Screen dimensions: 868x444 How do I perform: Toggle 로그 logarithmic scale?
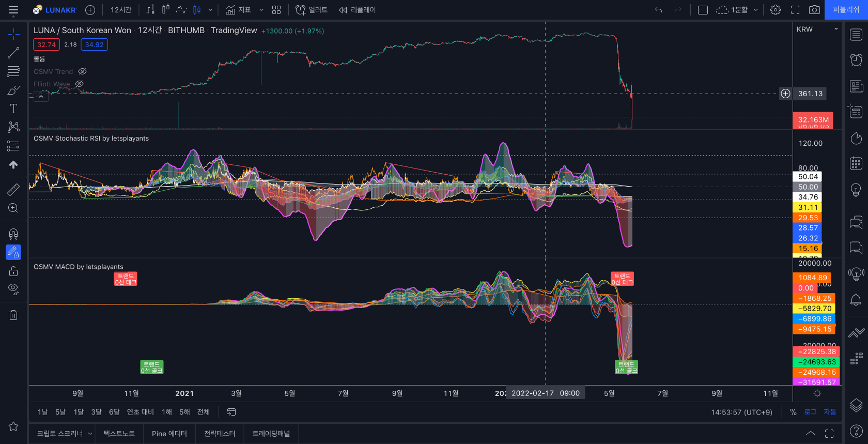point(810,412)
